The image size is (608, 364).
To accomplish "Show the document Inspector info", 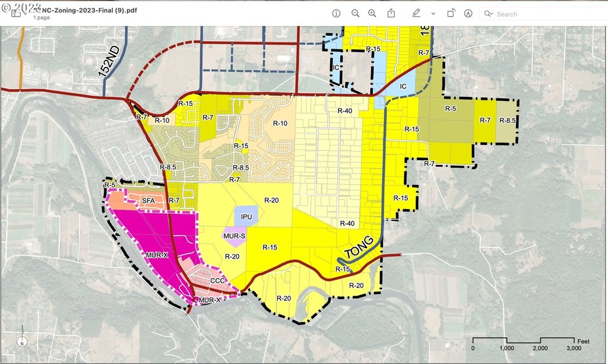I will [x=336, y=13].
